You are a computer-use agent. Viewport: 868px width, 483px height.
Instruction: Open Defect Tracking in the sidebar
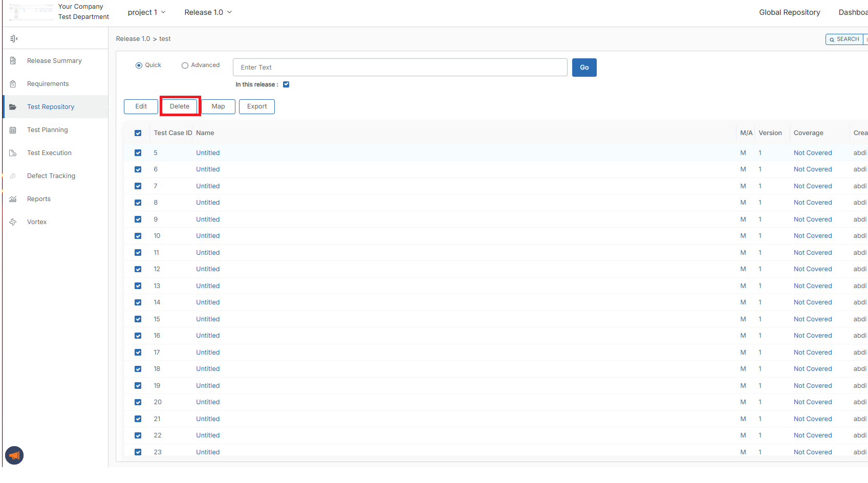click(51, 176)
